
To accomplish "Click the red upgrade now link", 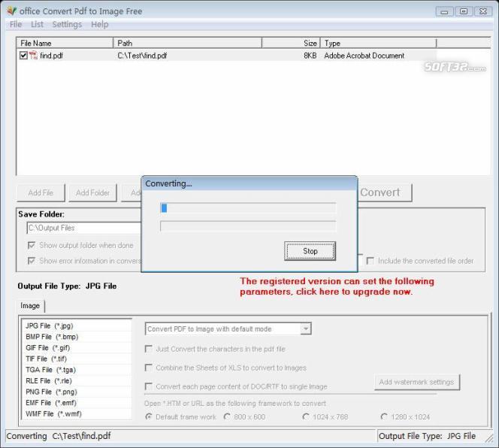I will 337,286.
